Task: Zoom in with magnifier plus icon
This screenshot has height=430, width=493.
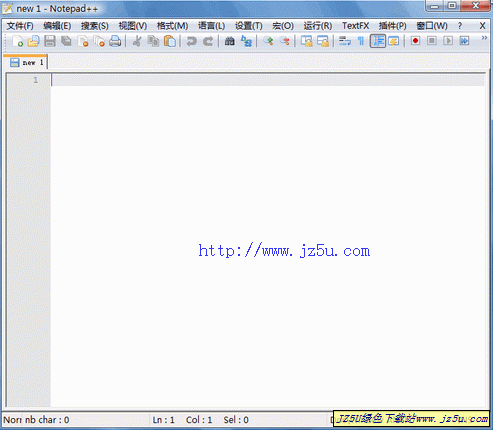Action: (x=268, y=41)
